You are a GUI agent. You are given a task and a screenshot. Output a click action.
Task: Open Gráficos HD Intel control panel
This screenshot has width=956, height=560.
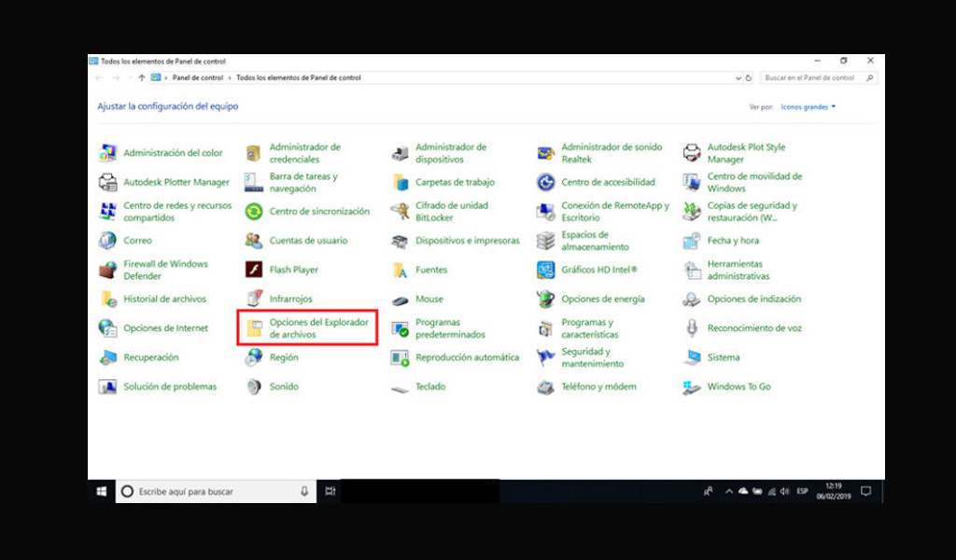(597, 270)
